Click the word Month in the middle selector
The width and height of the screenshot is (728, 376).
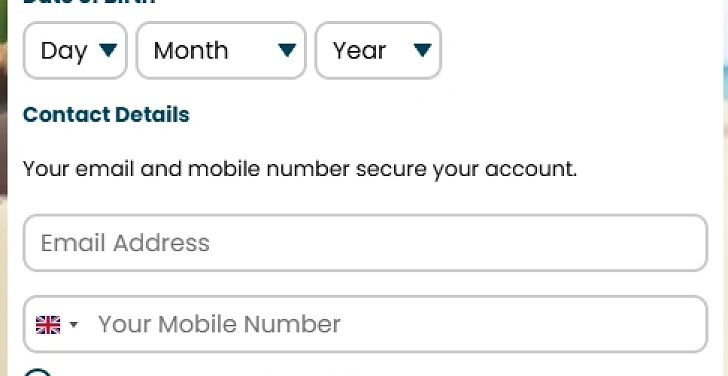coord(191,50)
